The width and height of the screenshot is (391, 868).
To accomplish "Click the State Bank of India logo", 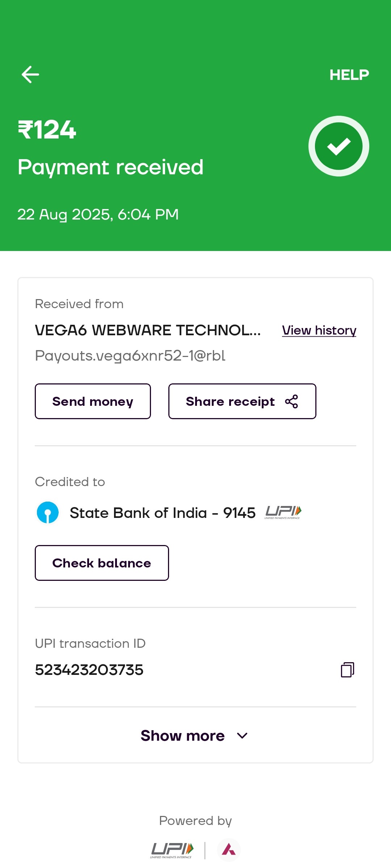I will tap(48, 512).
